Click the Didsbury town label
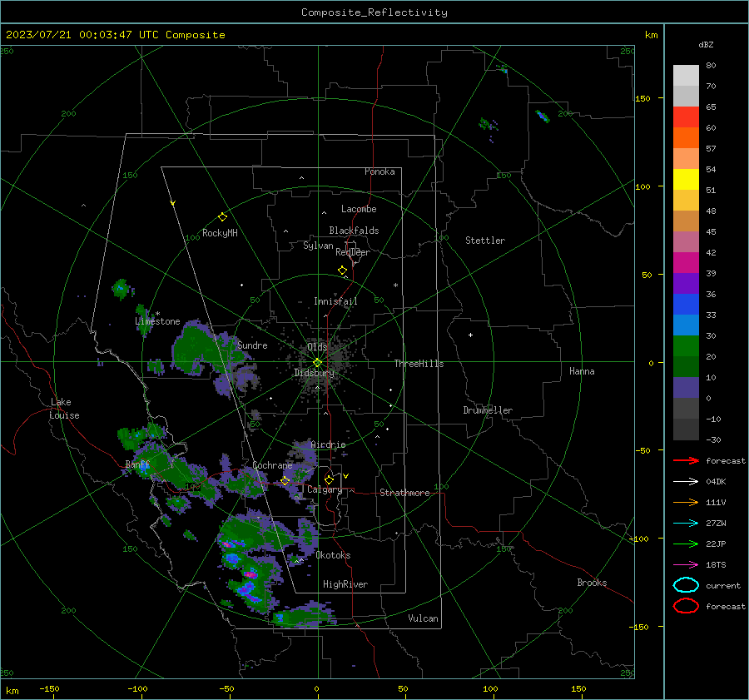749x700 pixels. [314, 373]
